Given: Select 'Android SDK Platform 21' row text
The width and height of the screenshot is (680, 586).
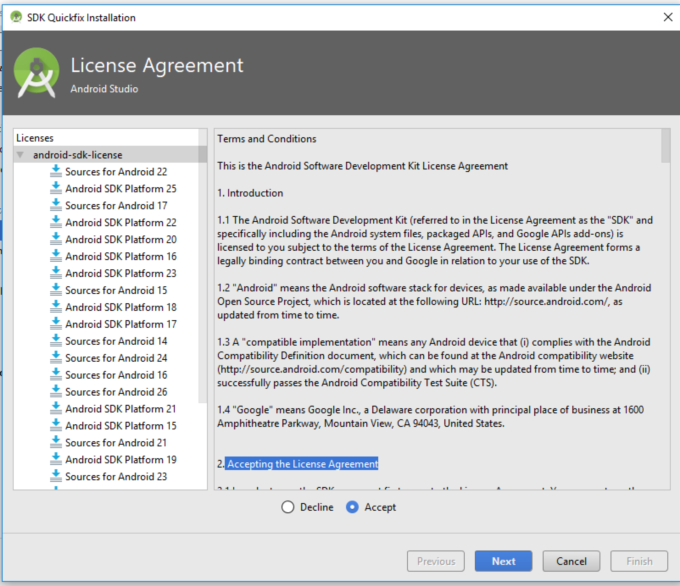Looking at the screenshot, I should tap(121, 409).
